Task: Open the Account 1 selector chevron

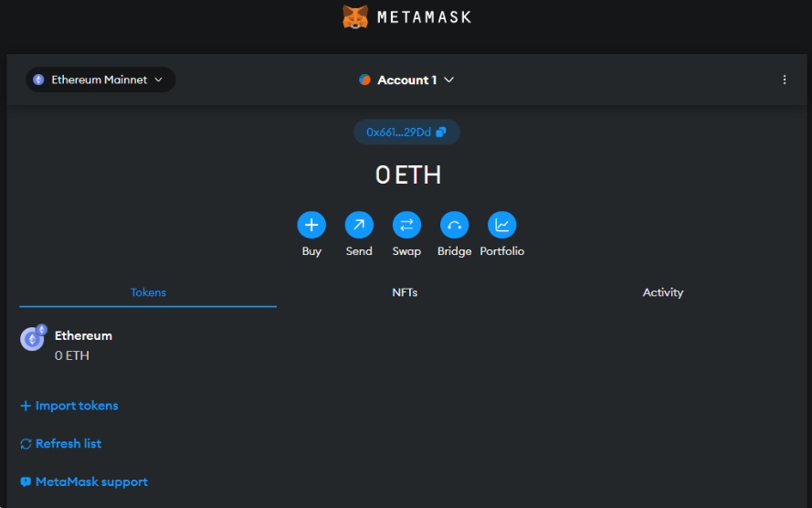Action: coord(449,80)
